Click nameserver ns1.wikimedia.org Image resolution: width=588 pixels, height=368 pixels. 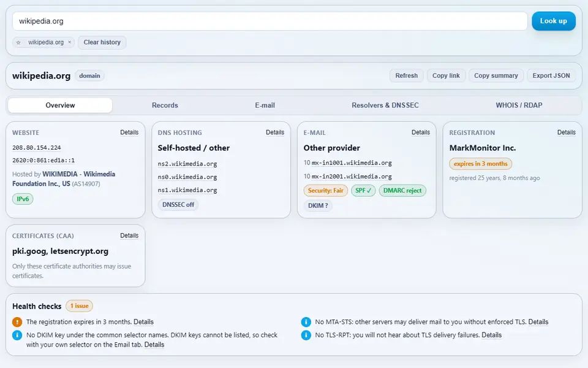click(x=187, y=190)
